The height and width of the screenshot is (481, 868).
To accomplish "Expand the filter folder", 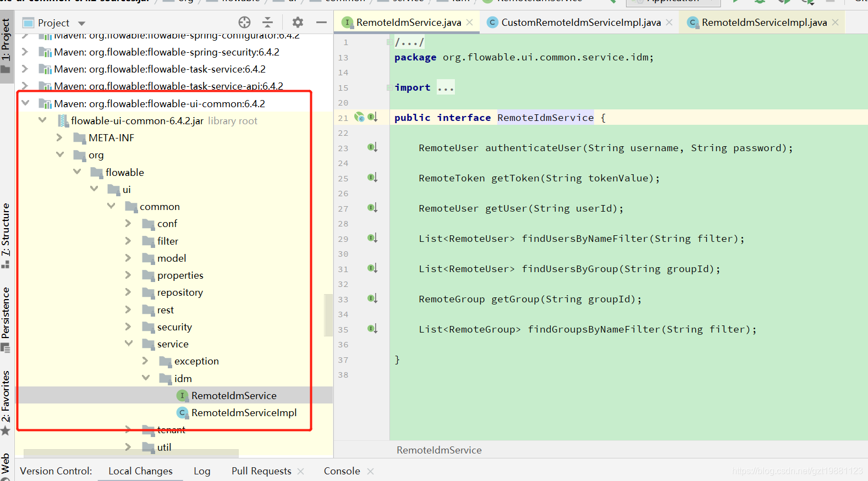I will click(x=128, y=241).
